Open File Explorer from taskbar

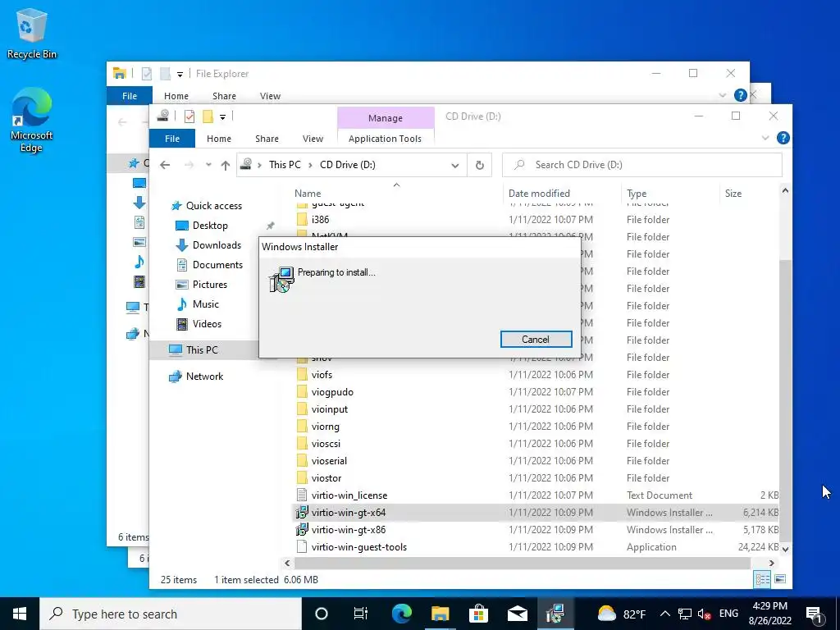(440, 614)
